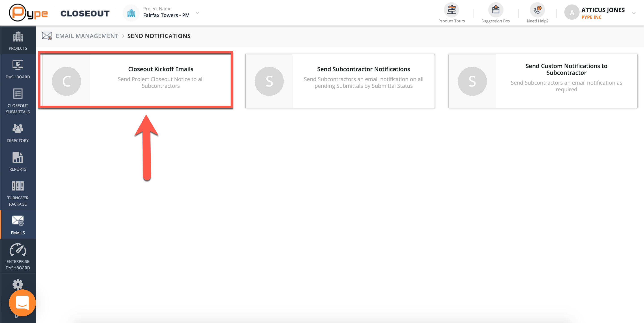Open the Directory people icon
Image resolution: width=644 pixels, height=323 pixels.
18,129
